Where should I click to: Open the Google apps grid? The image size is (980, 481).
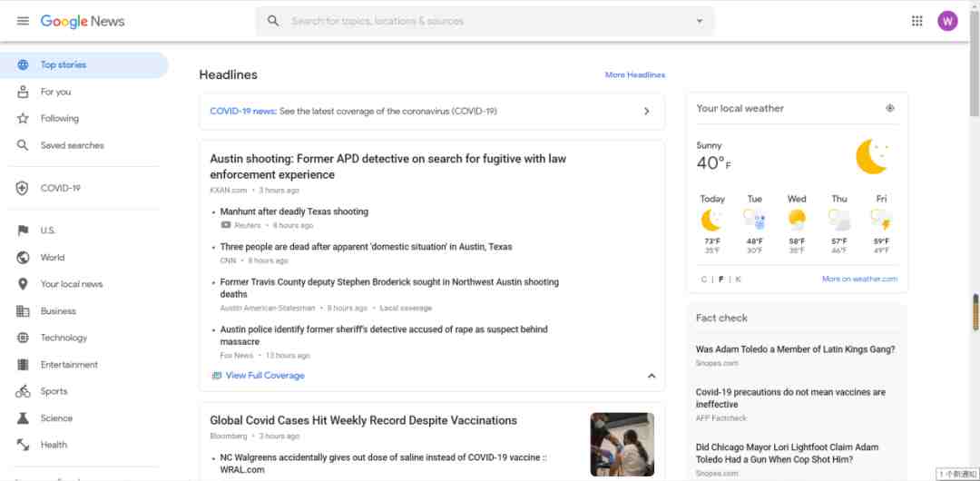pyautogui.click(x=917, y=21)
